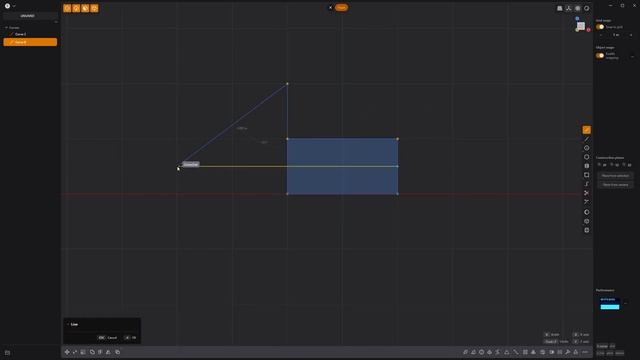The image size is (640, 360).
Task: Click the icon at sidebar bottom-left
Action: point(7,353)
